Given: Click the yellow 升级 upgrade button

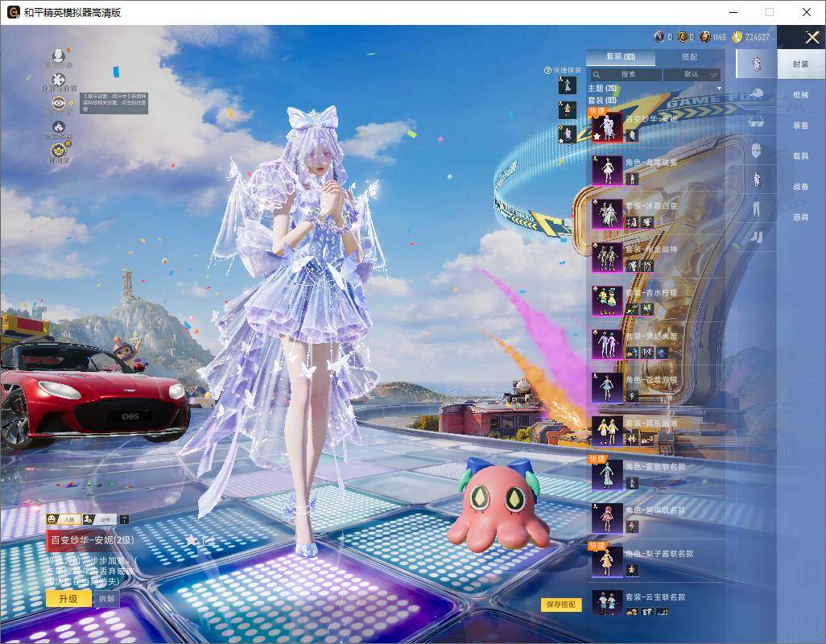Looking at the screenshot, I should (68, 599).
